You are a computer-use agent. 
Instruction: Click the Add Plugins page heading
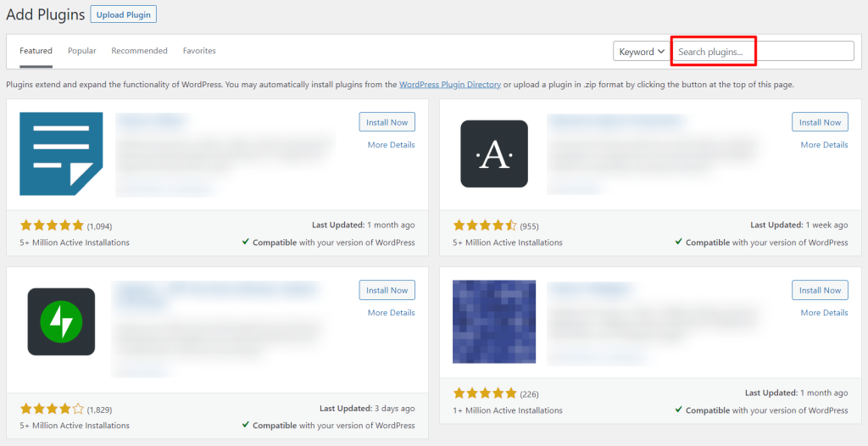[x=46, y=15]
